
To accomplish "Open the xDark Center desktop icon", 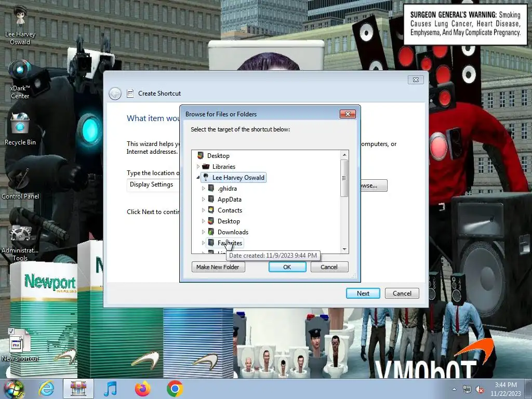I will point(20,79).
